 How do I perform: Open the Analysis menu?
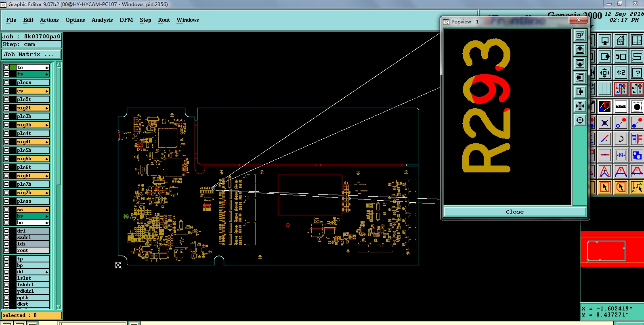click(102, 20)
